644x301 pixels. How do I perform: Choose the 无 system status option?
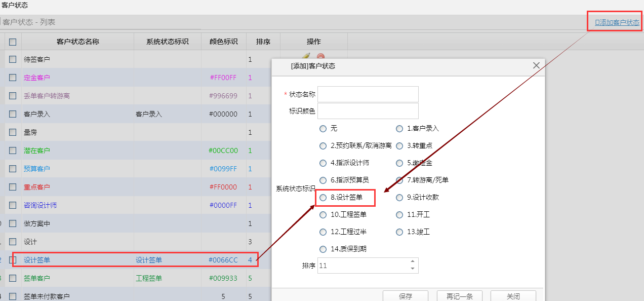pyautogui.click(x=323, y=129)
